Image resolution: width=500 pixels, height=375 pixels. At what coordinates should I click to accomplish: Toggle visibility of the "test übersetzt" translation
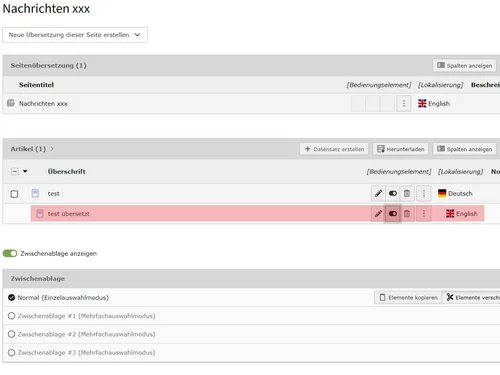(x=393, y=214)
